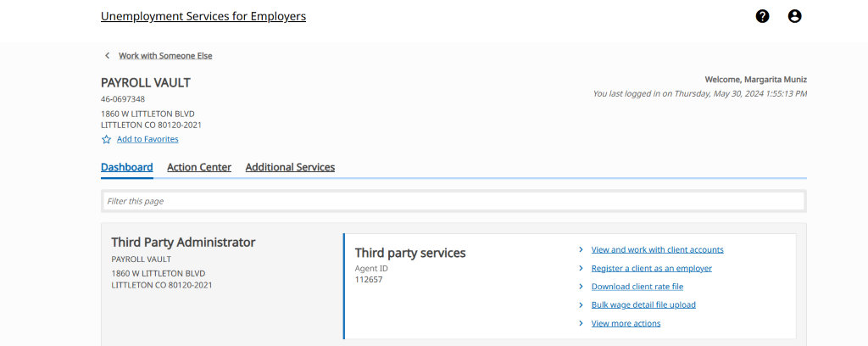Click the Third party services heading
This screenshot has width=868, height=346.
pyautogui.click(x=410, y=253)
